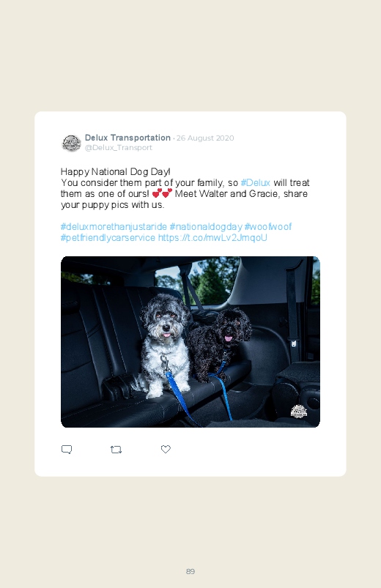This screenshot has width=381, height=588.
Task: Follow the #Delux hashtag
Action: [x=255, y=182]
